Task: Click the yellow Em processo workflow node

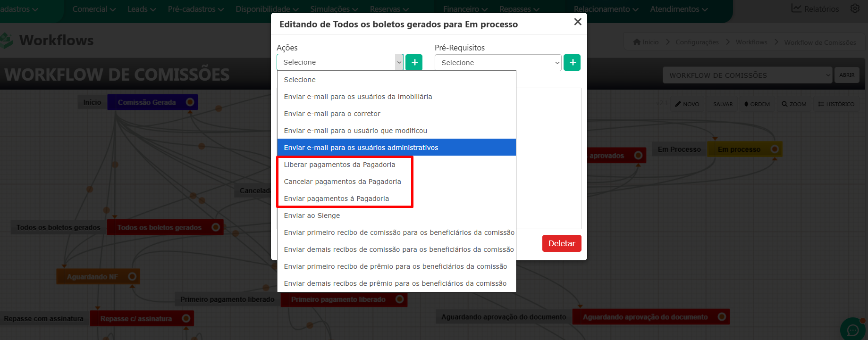Action: [745, 149]
